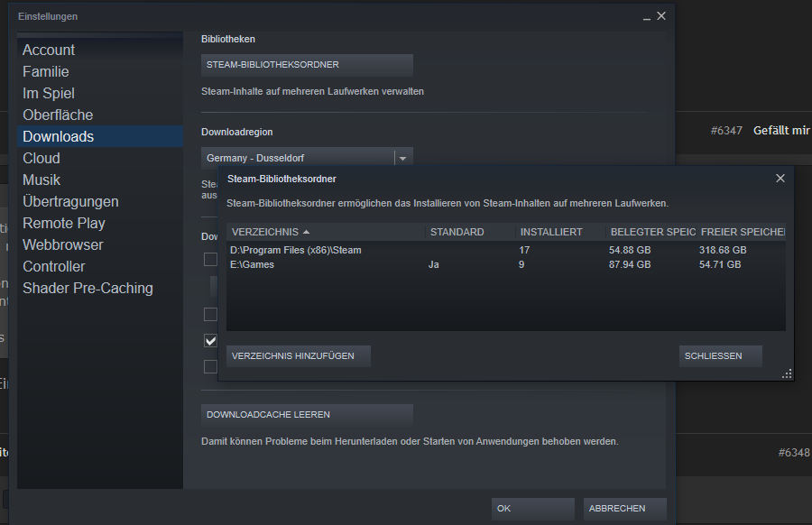Click installed count 9 for E:\Games
The height and width of the screenshot is (525, 812).
tap(521, 264)
